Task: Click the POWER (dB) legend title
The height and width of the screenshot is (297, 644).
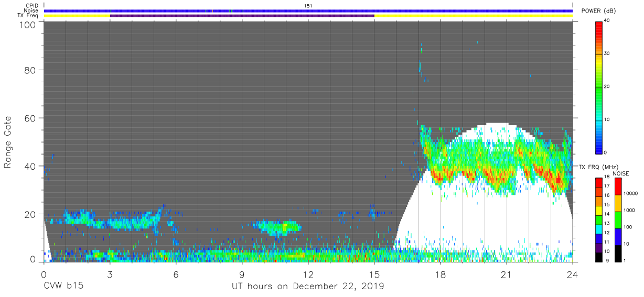Action: (x=598, y=11)
